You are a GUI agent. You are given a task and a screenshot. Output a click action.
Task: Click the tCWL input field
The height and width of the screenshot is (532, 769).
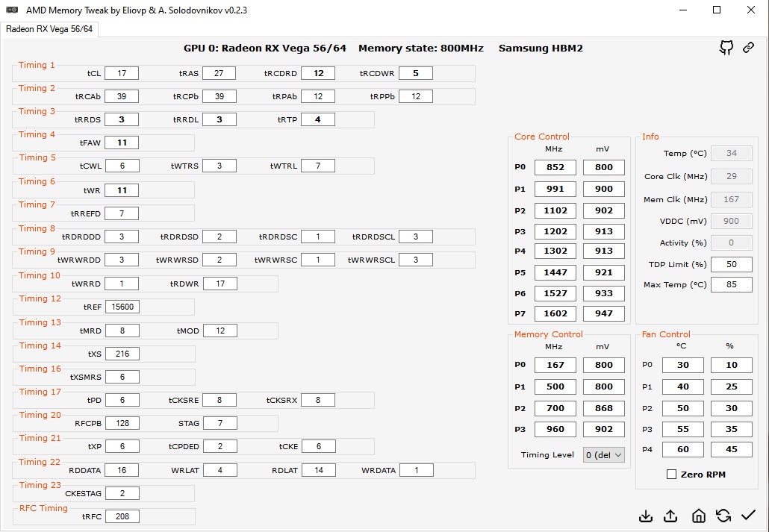point(122,166)
